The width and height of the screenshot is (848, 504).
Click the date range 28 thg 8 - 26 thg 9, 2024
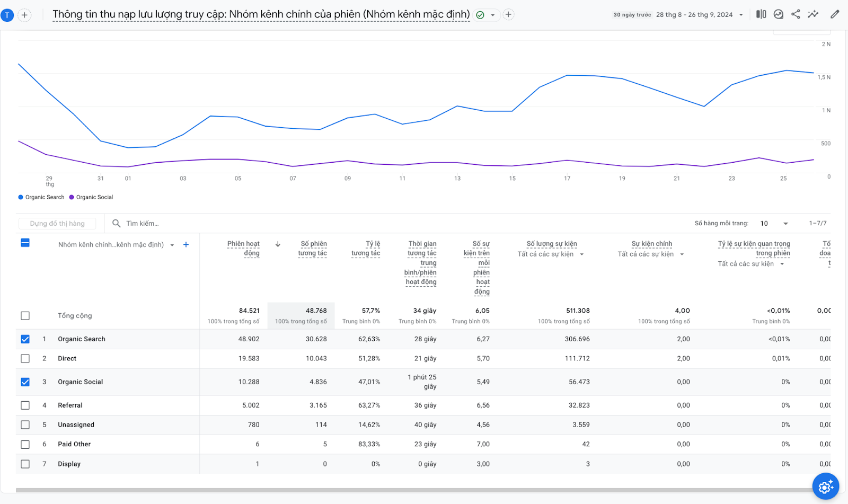tap(694, 15)
